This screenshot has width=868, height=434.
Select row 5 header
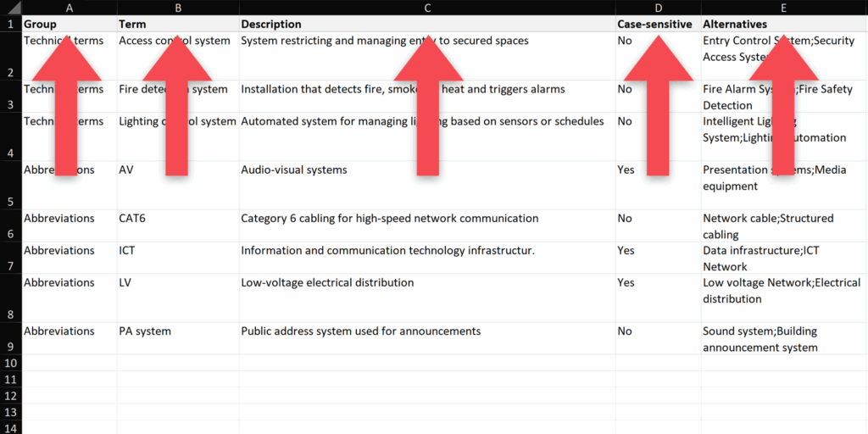point(10,186)
